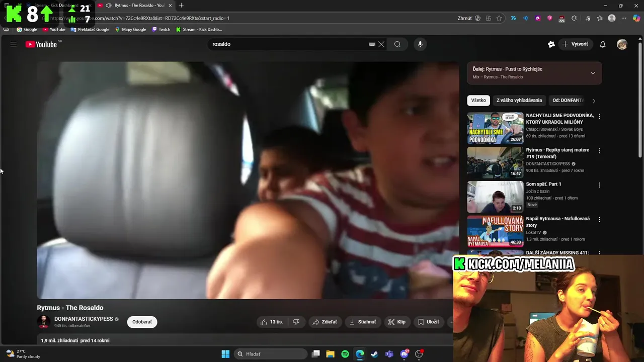
Task: Open Microsoft Teams from the taskbar
Action: (x=389, y=354)
